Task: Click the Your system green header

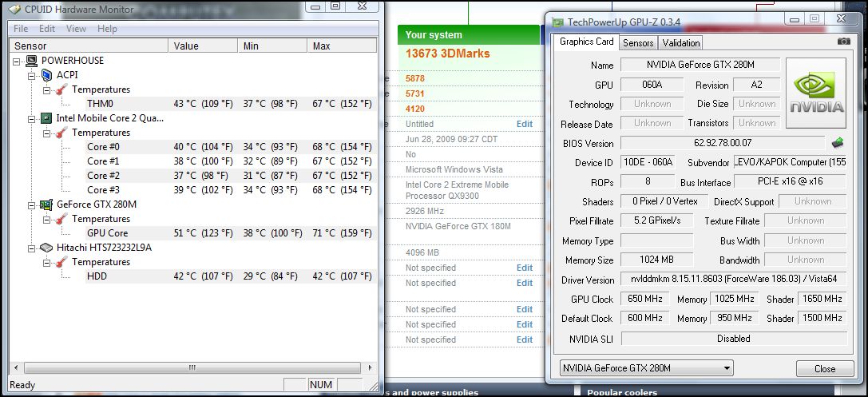Action: point(468,35)
